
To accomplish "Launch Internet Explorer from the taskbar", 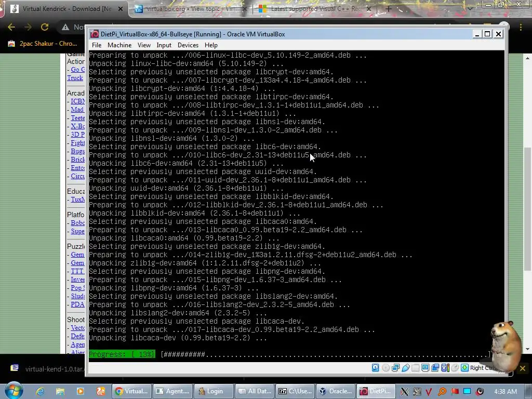I will (40, 391).
